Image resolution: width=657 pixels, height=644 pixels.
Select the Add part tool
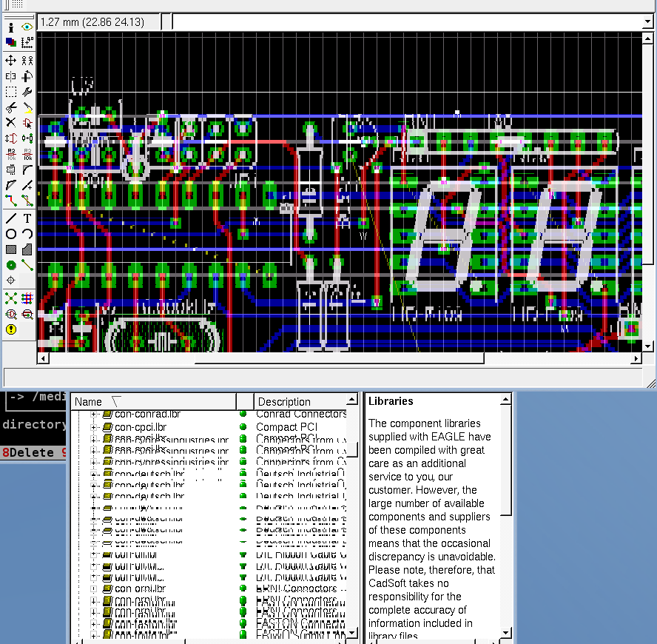[x=27, y=123]
